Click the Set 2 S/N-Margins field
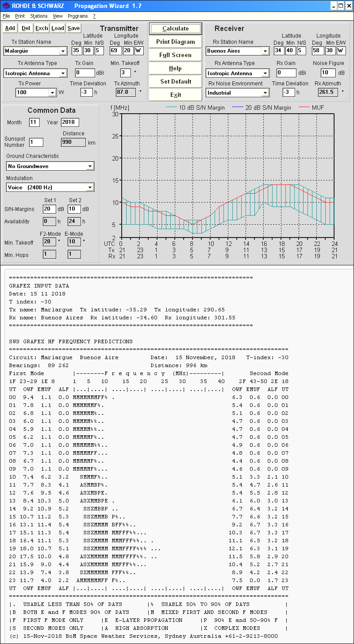This screenshot has width=354, height=644. [74, 209]
